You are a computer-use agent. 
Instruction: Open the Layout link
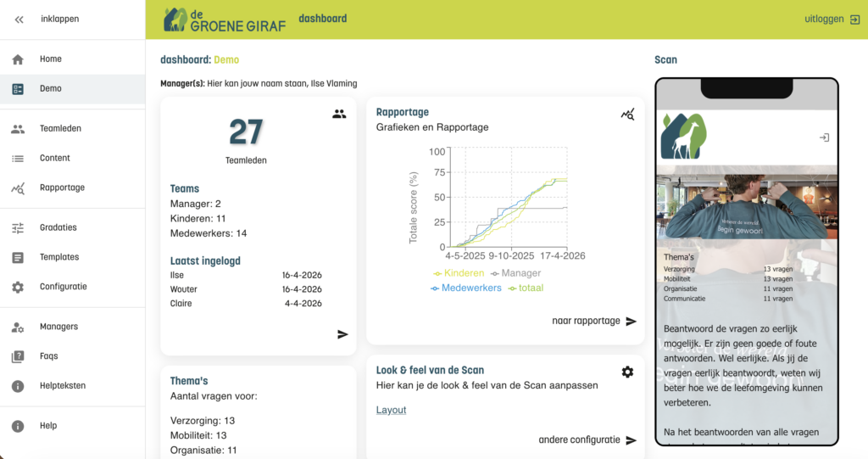click(391, 411)
